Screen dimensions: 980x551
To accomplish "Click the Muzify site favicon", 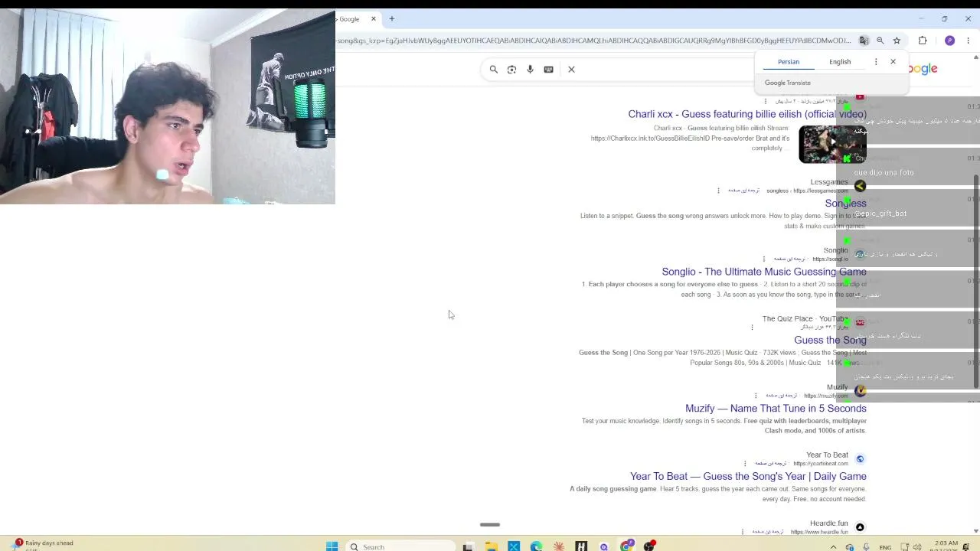I will pos(860,391).
